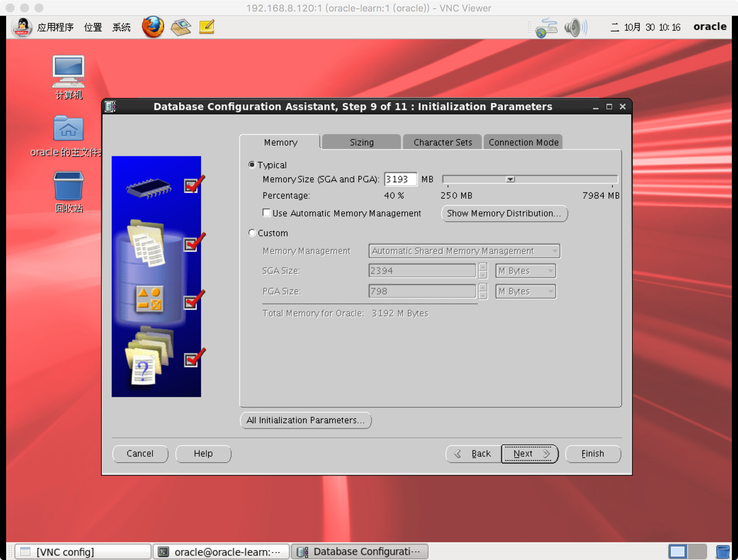Decrease PGA Size with the stepper down arrow
This screenshot has width=738, height=560.
483,295
